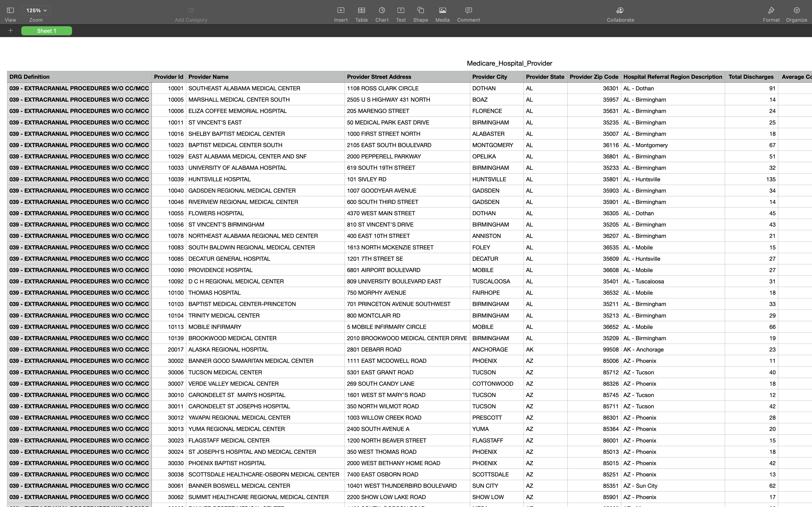Image resolution: width=812 pixels, height=507 pixels.
Task: Toggle the Format inspector panel
Action: coord(771,10)
